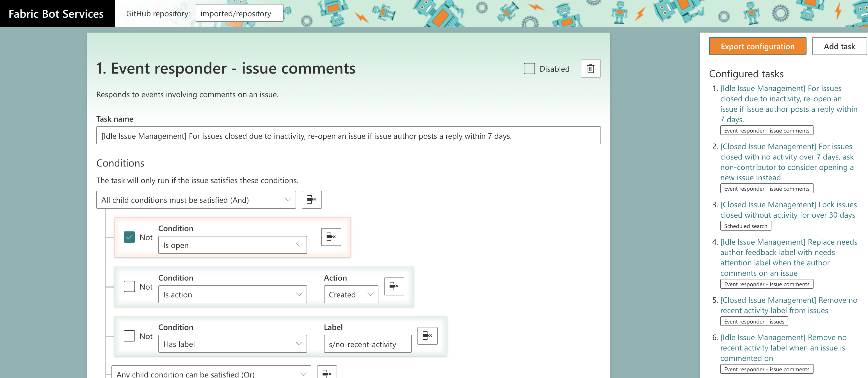Expand the 'Has label' condition dropdown
Screen dimensions: 868x378
click(x=232, y=344)
